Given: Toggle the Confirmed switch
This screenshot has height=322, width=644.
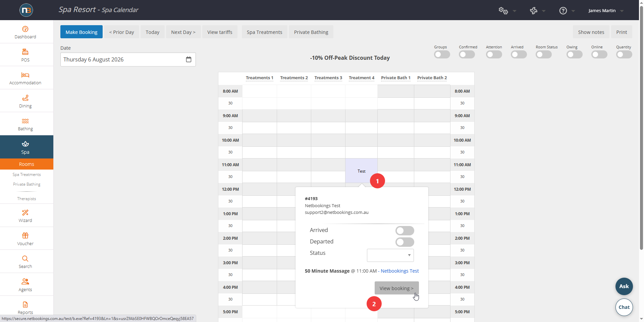Looking at the screenshot, I should click(467, 54).
